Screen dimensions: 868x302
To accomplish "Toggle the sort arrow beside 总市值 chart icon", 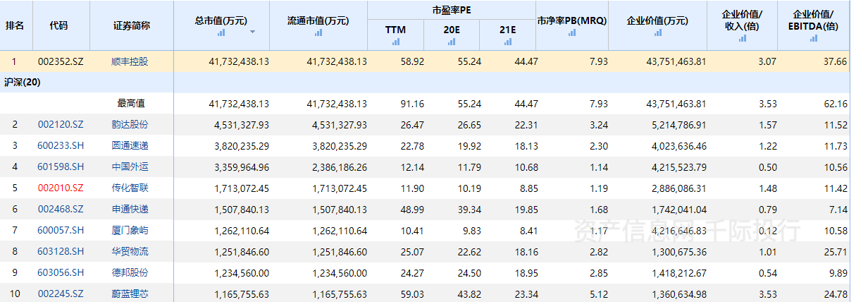I will tap(252, 33).
